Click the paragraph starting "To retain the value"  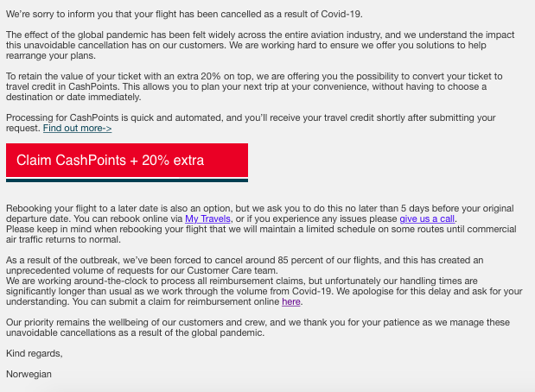click(254, 86)
